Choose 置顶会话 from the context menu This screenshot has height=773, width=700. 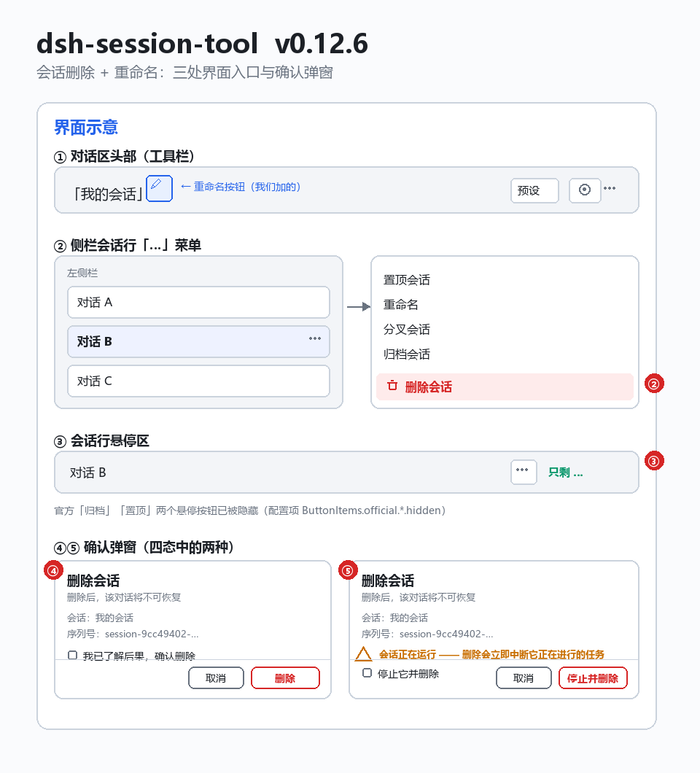(407, 280)
